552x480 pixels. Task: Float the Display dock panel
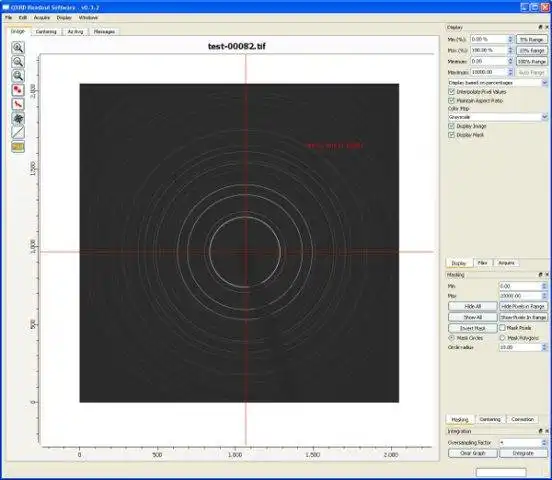[540, 27]
